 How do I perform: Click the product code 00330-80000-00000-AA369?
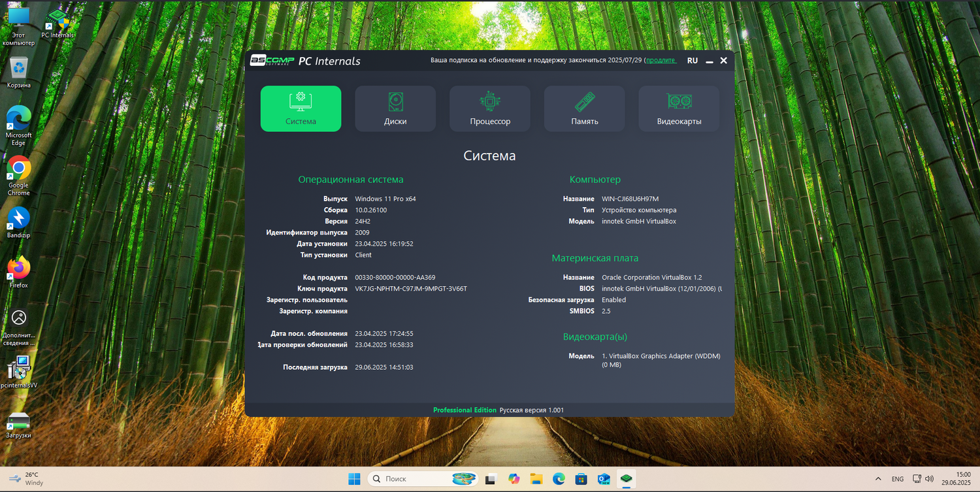pos(395,278)
